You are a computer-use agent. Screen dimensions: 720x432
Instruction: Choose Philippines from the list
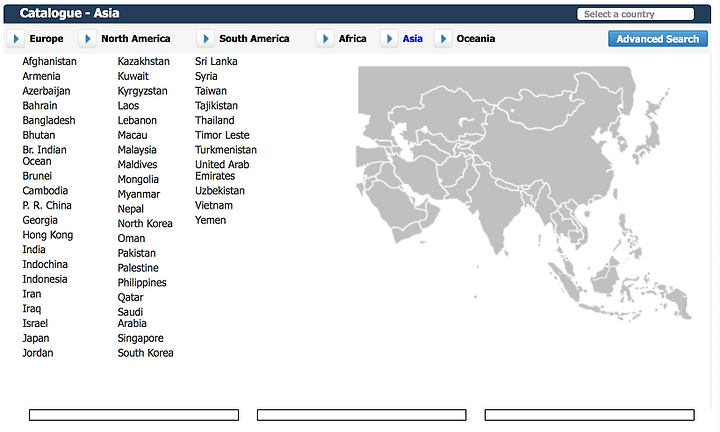(142, 283)
